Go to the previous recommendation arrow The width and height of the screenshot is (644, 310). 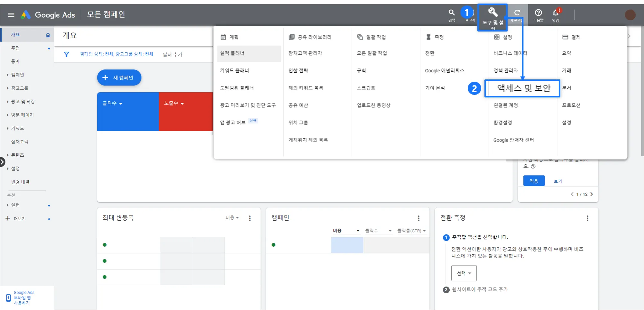(x=572, y=194)
